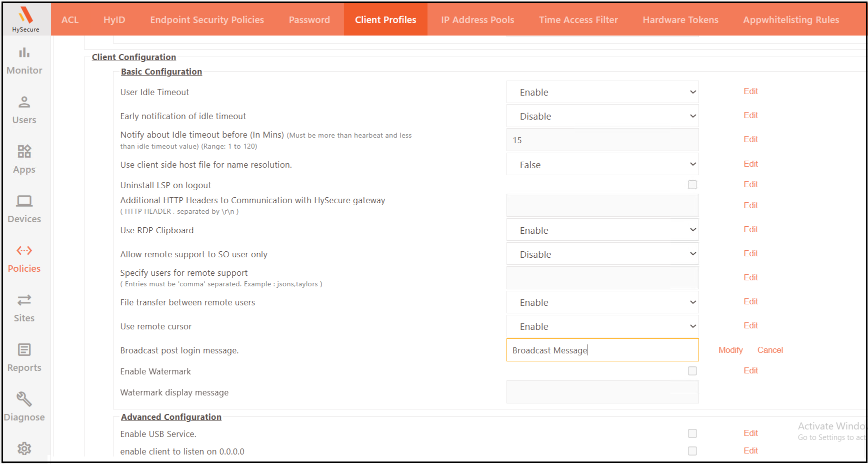This screenshot has height=464, width=868.
Task: Expand File transfer between remote users dropdown
Action: (602, 302)
